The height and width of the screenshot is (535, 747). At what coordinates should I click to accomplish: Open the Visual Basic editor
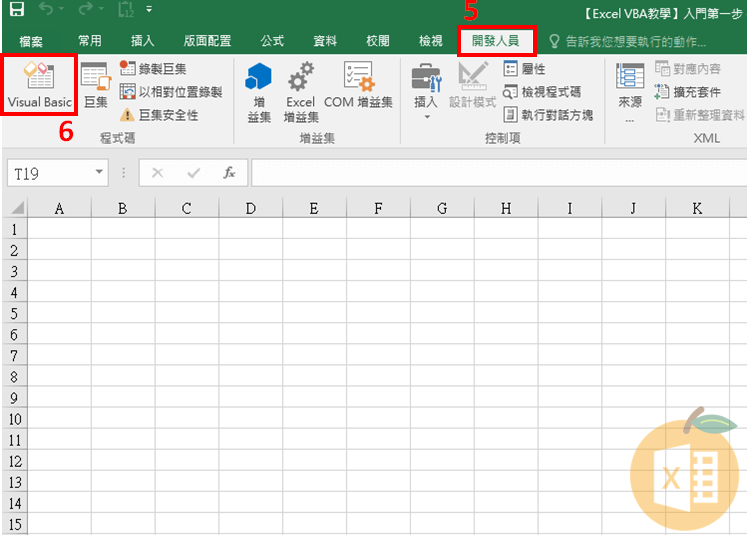pyautogui.click(x=40, y=86)
